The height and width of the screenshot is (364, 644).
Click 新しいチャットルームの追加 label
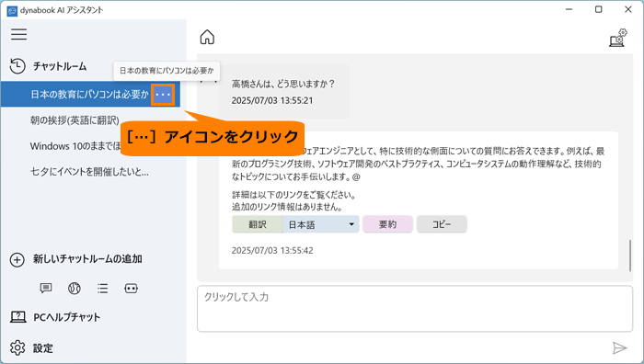point(87,259)
